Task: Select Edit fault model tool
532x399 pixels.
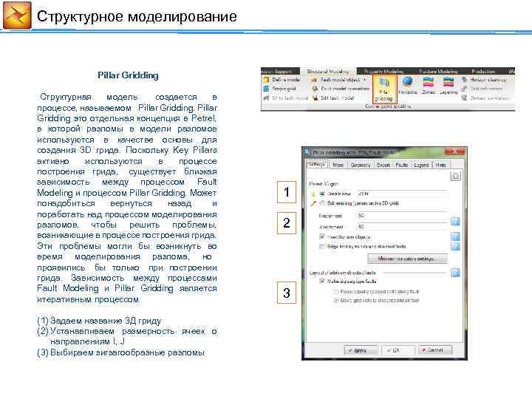Action: (x=333, y=98)
